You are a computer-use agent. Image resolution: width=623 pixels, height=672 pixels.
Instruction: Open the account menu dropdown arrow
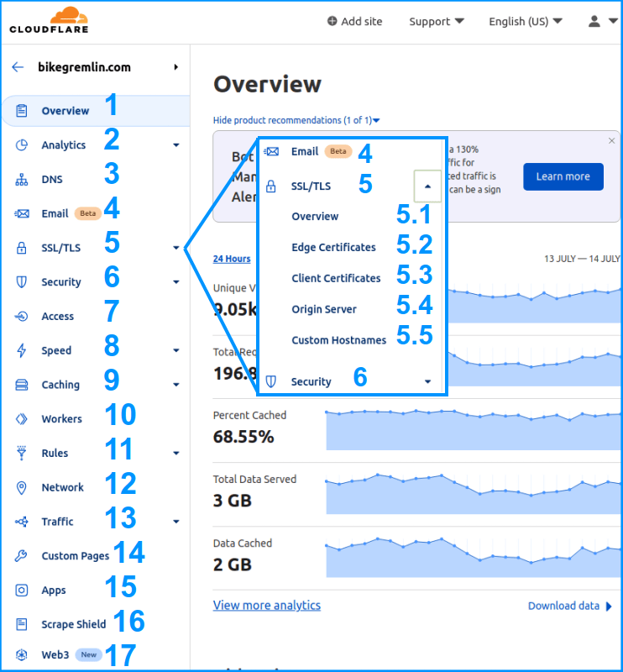point(613,20)
